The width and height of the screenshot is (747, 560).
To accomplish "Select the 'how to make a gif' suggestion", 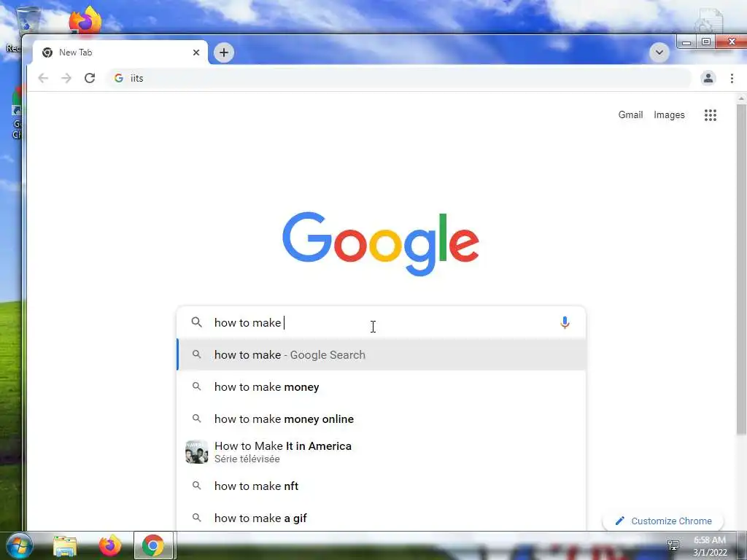I will pos(381,518).
